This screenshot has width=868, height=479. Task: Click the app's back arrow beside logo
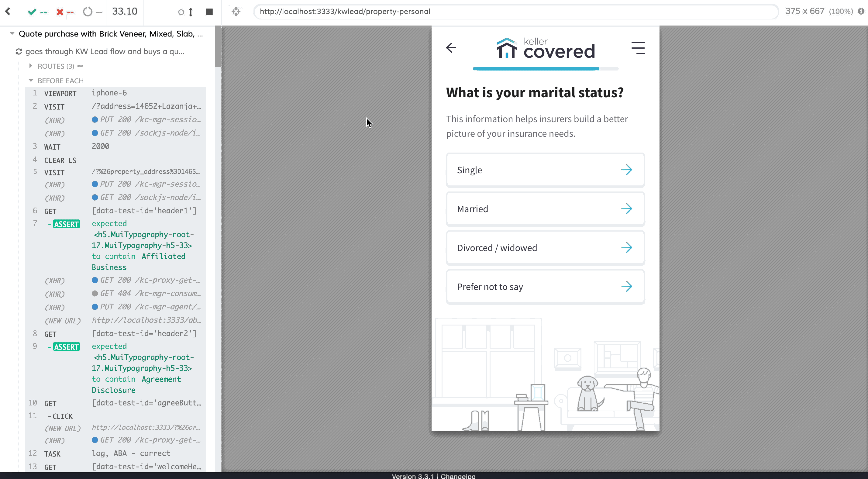(451, 48)
